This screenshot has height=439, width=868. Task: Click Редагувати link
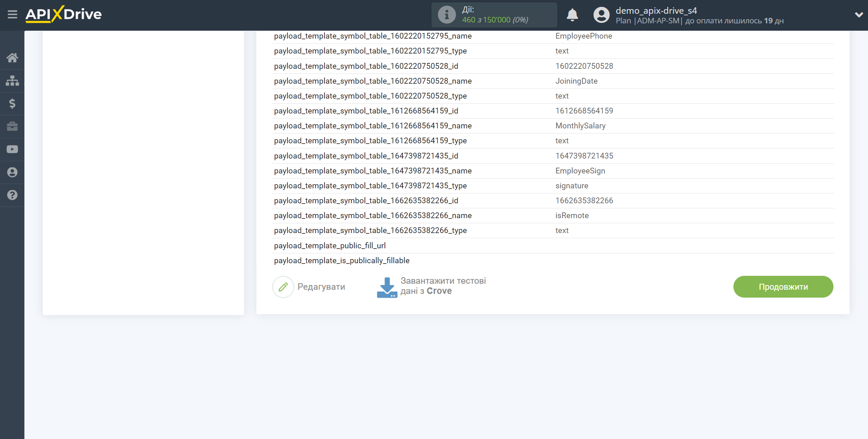point(321,287)
